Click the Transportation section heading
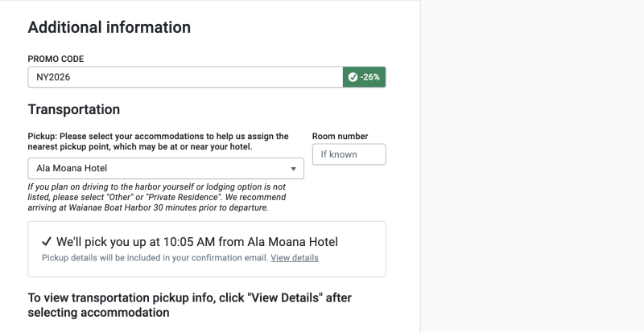The width and height of the screenshot is (644, 332). (x=74, y=109)
